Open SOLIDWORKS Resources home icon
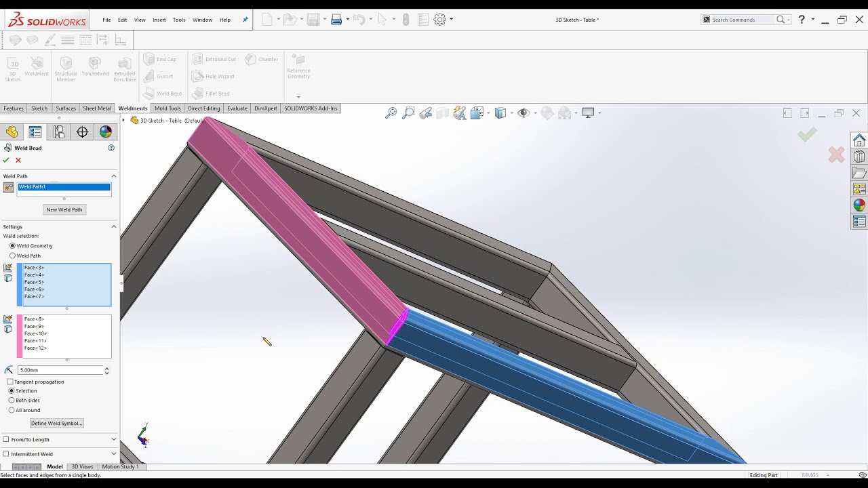Image resolution: width=868 pixels, height=488 pixels. (859, 140)
